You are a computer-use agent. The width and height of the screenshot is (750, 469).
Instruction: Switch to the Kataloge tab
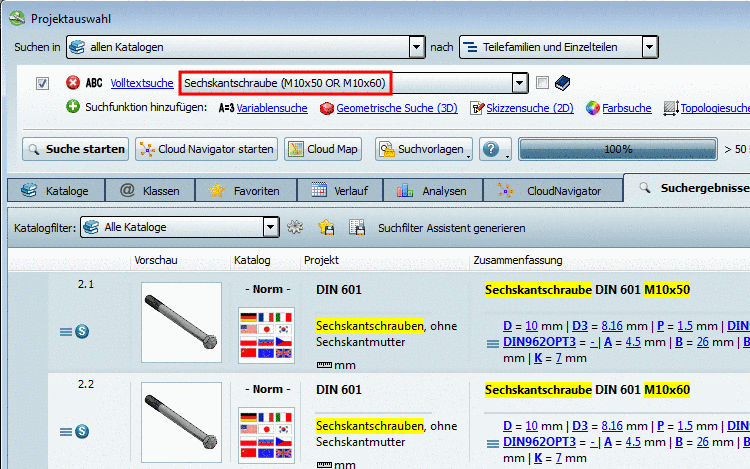[x=55, y=191]
